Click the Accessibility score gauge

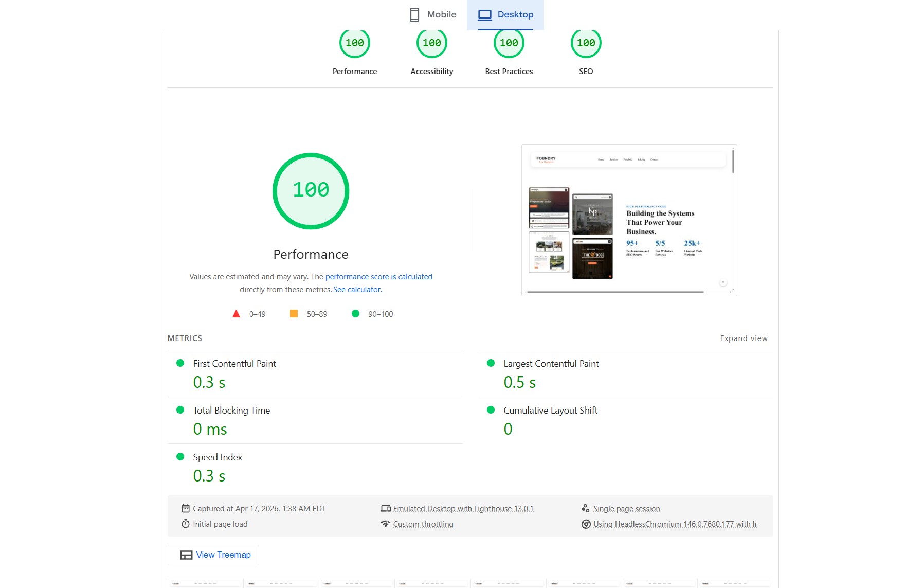click(431, 43)
